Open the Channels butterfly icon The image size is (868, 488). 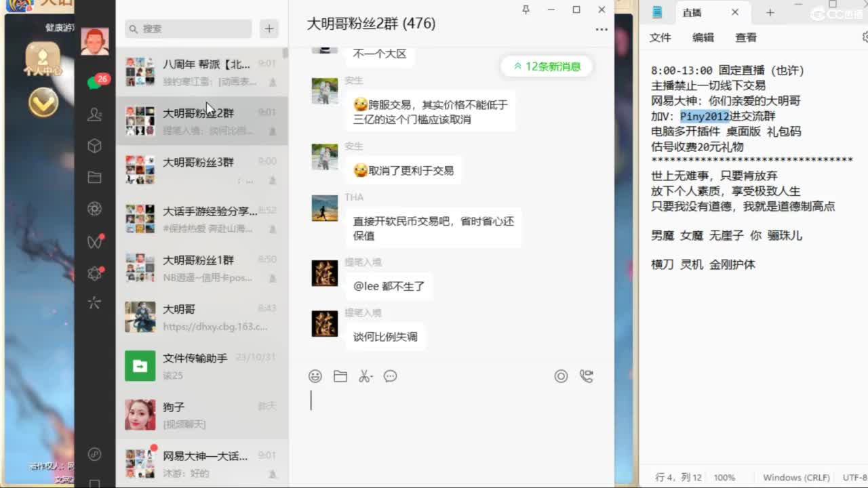(95, 241)
